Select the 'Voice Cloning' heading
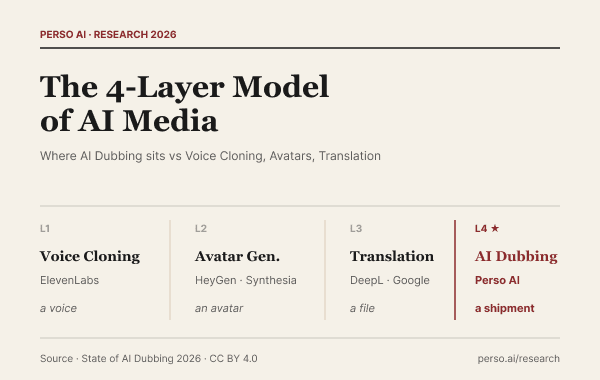 (x=90, y=256)
